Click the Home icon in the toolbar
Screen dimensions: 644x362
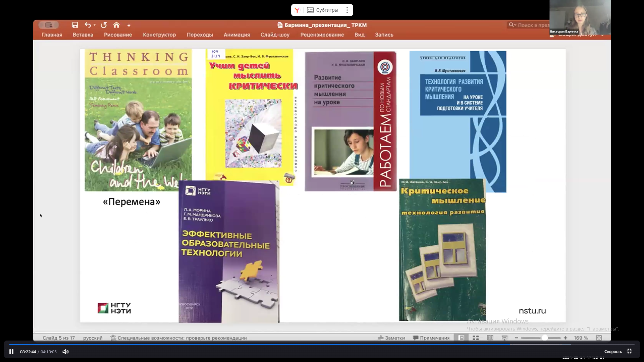116,25
